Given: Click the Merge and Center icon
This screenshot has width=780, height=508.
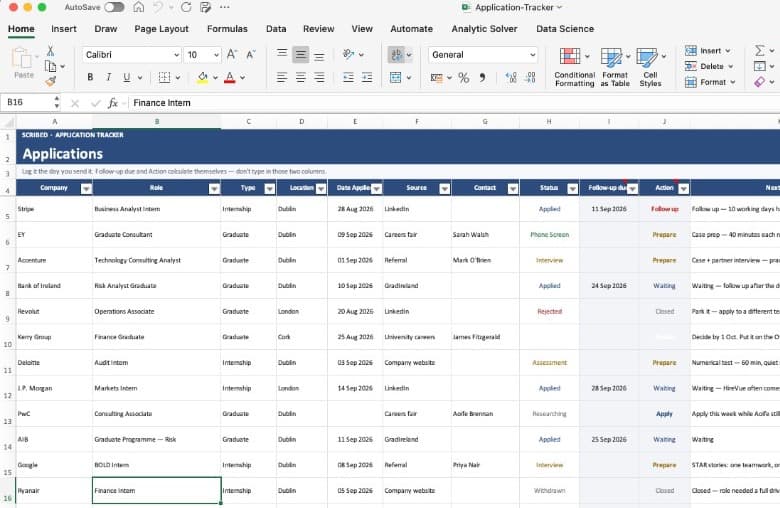Looking at the screenshot, I should [395, 78].
